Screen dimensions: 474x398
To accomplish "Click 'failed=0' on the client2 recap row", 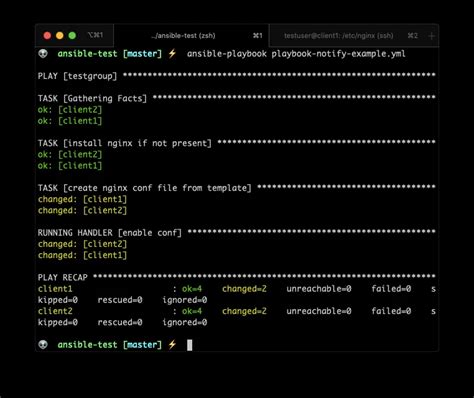I will pos(391,311).
